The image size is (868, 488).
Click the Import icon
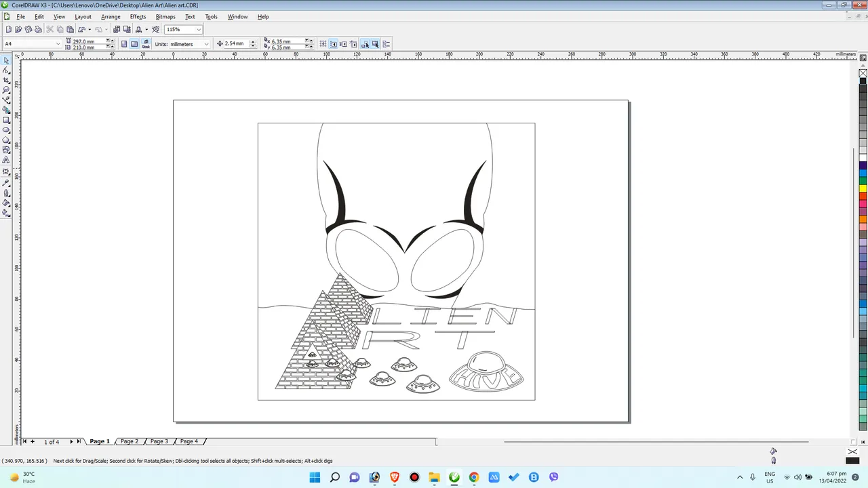pos(117,29)
